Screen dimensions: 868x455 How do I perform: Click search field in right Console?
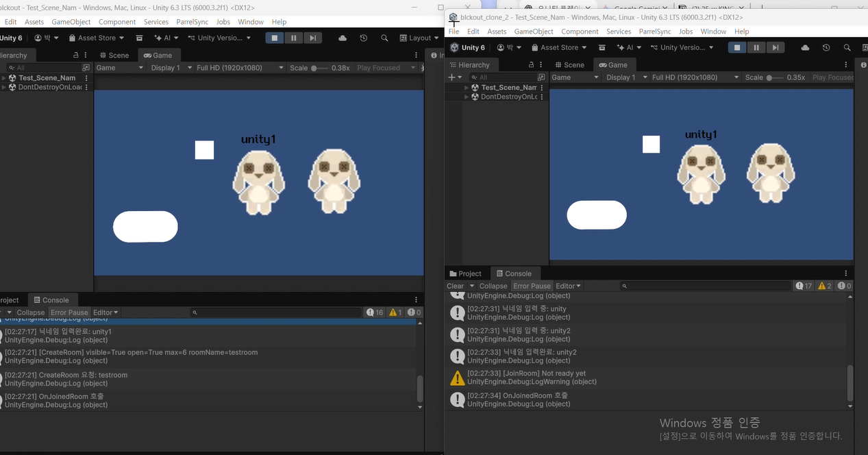pyautogui.click(x=705, y=286)
